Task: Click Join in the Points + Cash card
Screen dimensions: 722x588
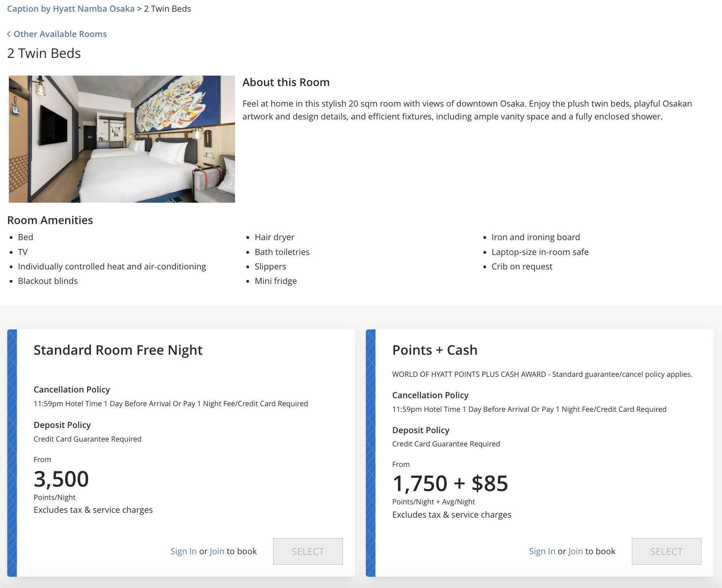Action: click(576, 551)
